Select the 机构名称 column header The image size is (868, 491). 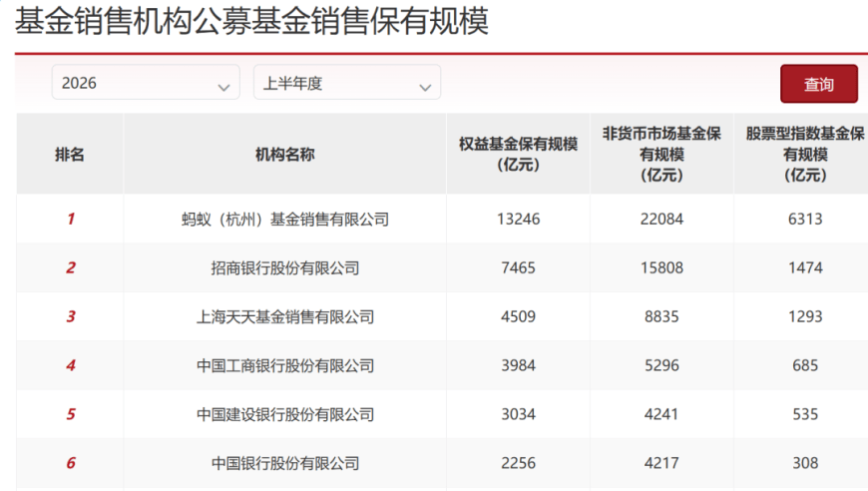tap(284, 154)
